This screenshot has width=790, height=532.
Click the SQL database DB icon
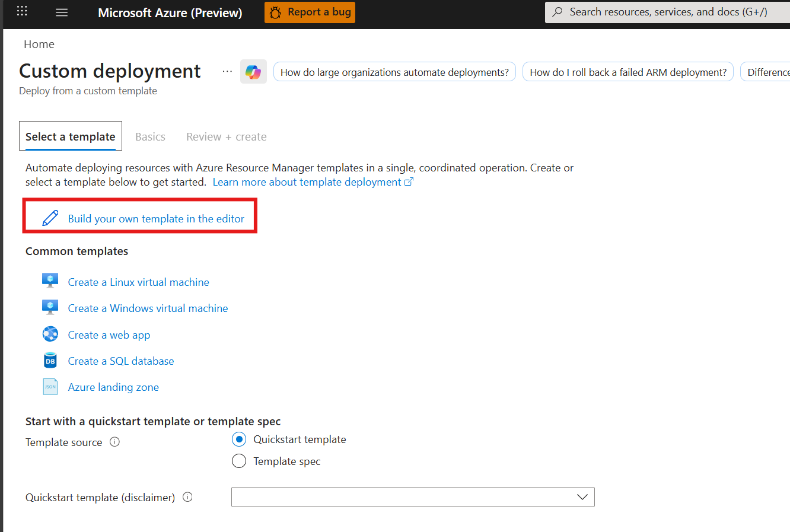coord(50,359)
